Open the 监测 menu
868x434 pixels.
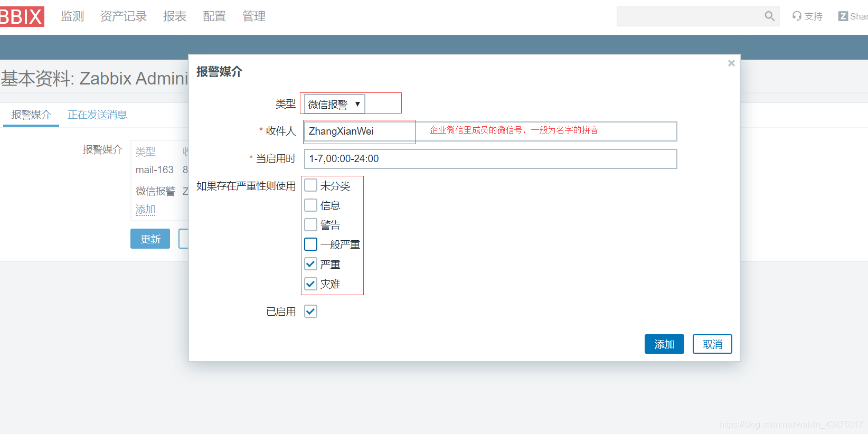[x=72, y=16]
